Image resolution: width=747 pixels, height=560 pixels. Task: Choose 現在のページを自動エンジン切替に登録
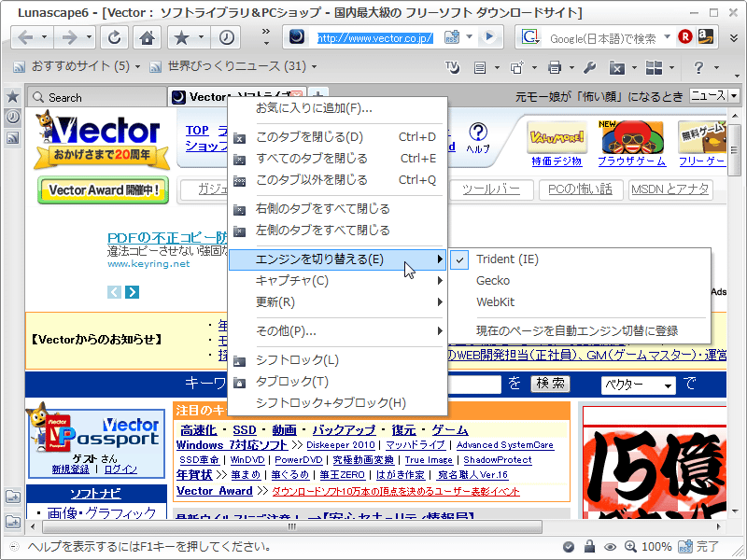coord(580,331)
